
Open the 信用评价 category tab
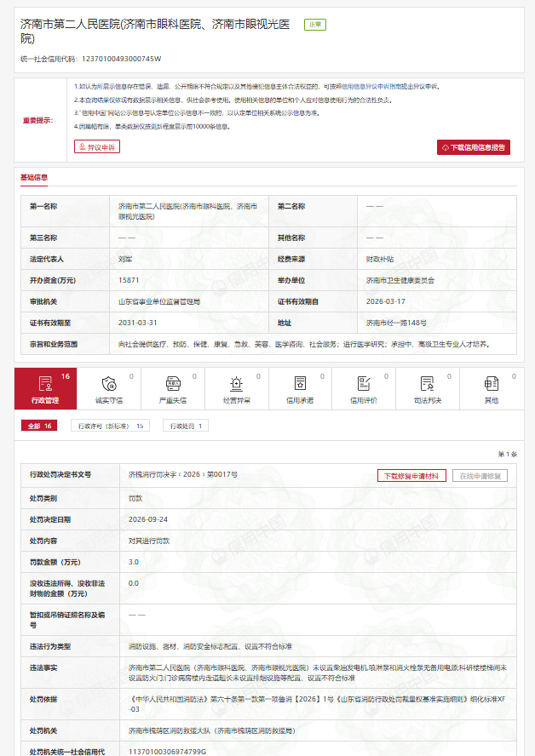point(364,388)
